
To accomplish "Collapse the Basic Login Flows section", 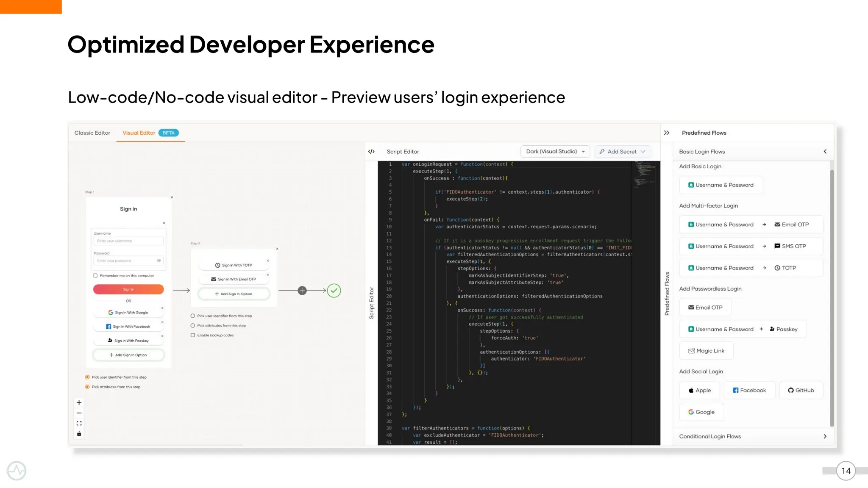I will [825, 152].
